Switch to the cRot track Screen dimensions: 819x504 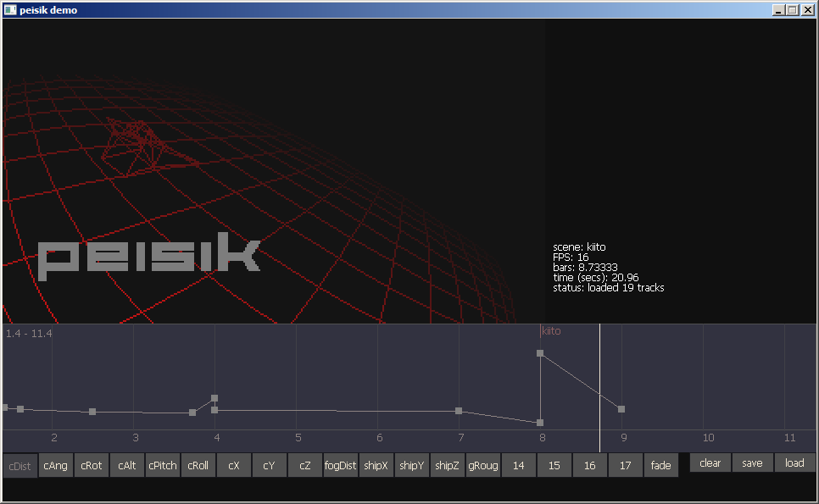point(91,465)
